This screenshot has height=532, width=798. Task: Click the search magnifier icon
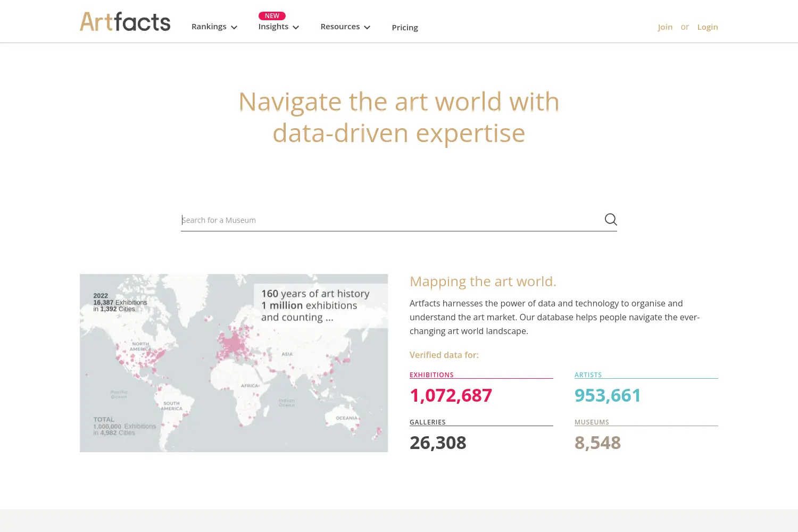pyautogui.click(x=611, y=219)
